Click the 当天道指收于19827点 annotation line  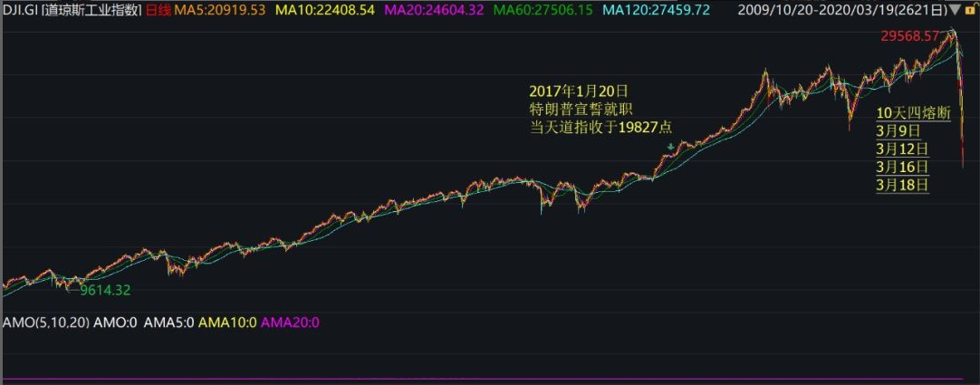(x=600, y=127)
